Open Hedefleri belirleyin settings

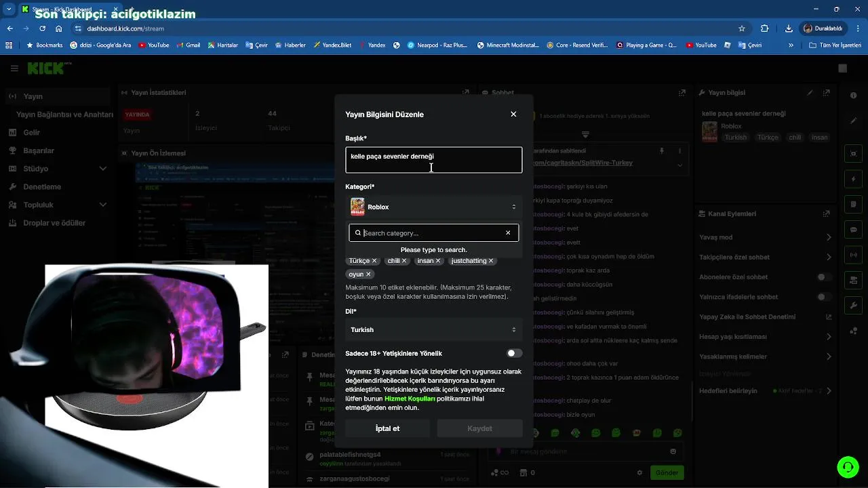tap(766, 391)
